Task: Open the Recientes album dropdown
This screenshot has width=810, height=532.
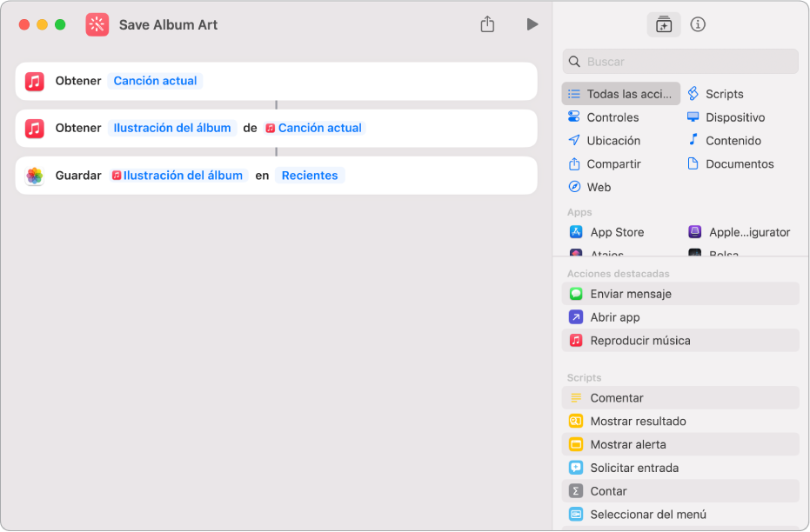Action: [x=310, y=176]
